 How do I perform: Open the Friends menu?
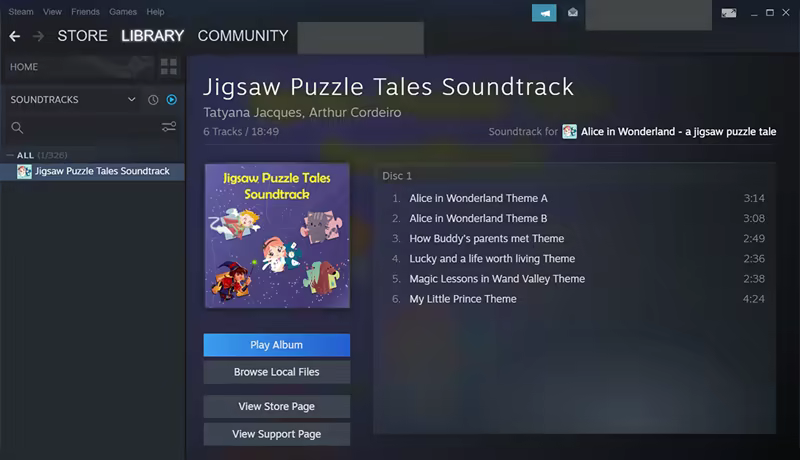(85, 12)
